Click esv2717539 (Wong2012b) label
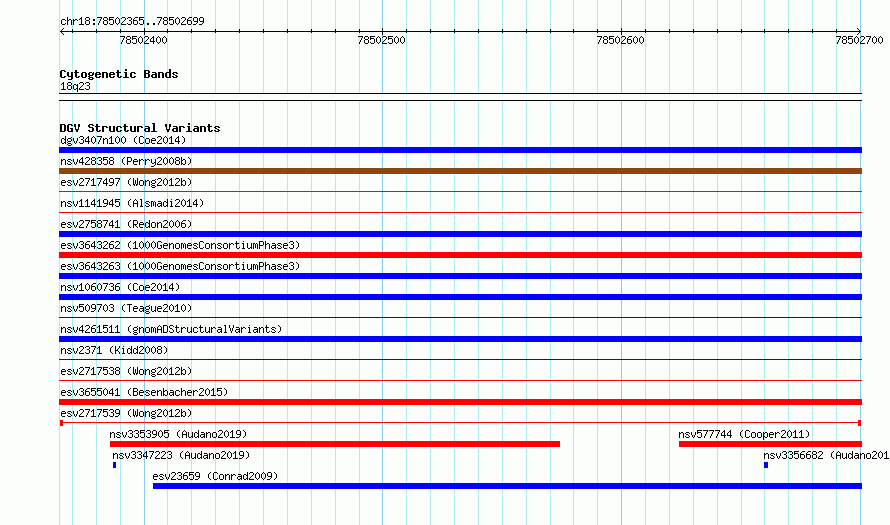 [126, 413]
